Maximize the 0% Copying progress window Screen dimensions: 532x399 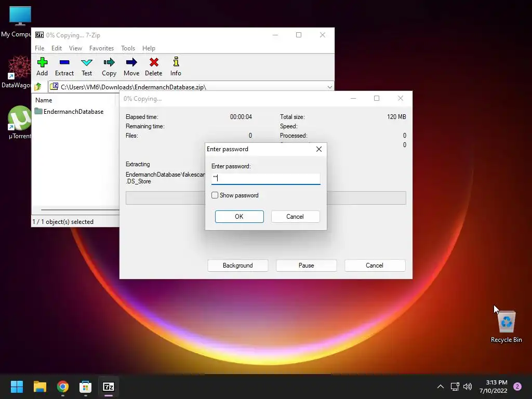pos(377,98)
